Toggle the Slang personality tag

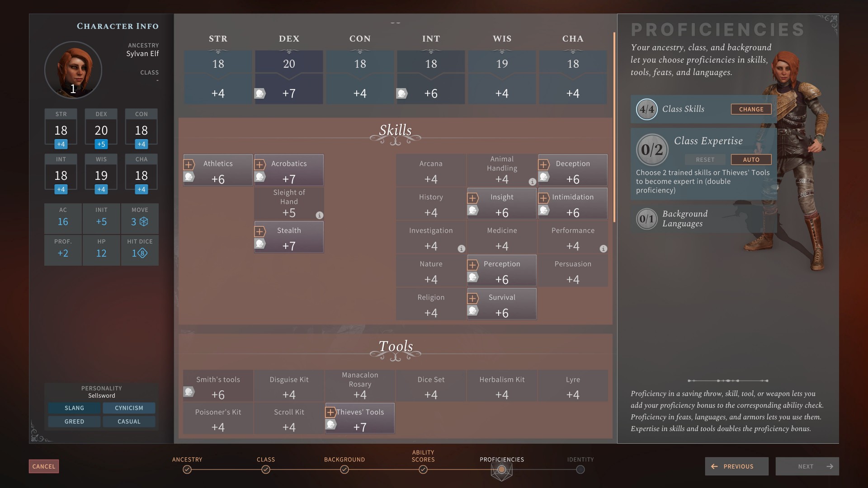click(x=74, y=408)
